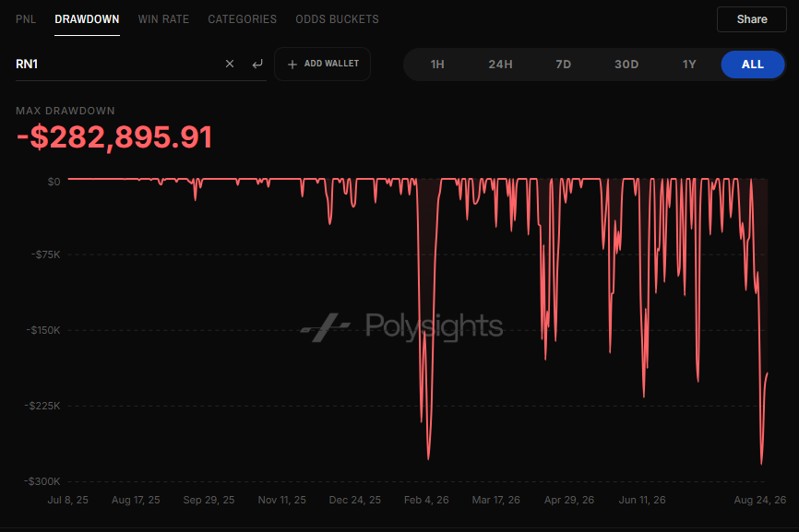
Task: Click the Aug 24, 26 date label
Action: click(760, 500)
